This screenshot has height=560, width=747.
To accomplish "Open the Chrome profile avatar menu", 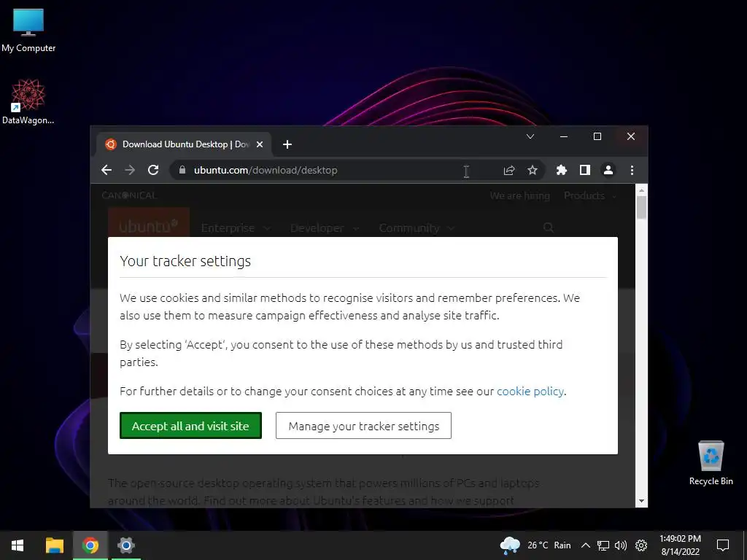I will 608,170.
